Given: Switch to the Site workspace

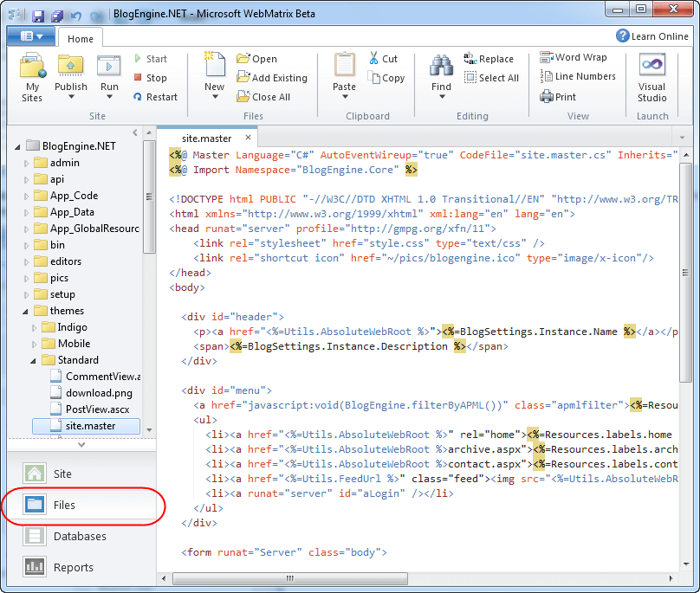Looking at the screenshot, I should [81, 474].
